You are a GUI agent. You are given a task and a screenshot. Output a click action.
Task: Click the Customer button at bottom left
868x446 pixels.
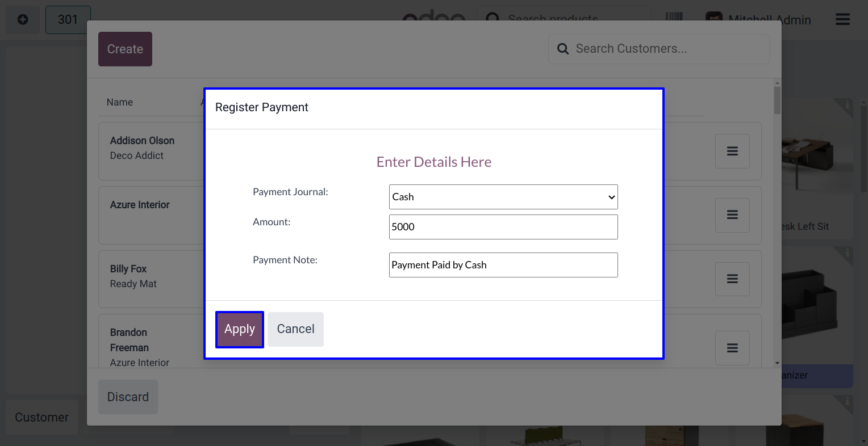(41, 418)
